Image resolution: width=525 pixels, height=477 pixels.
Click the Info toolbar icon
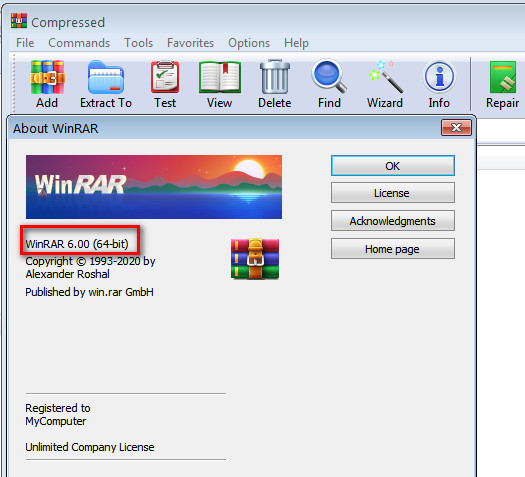[439, 77]
